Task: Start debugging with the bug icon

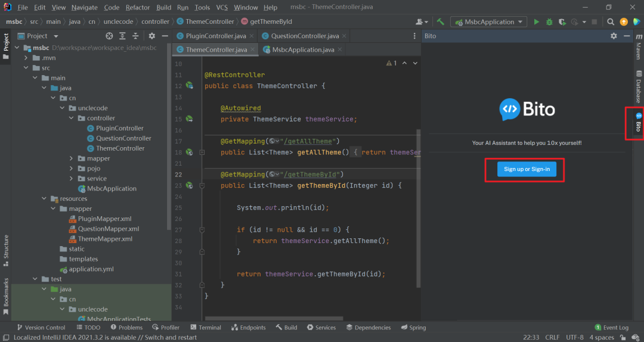Action: pyautogui.click(x=549, y=22)
